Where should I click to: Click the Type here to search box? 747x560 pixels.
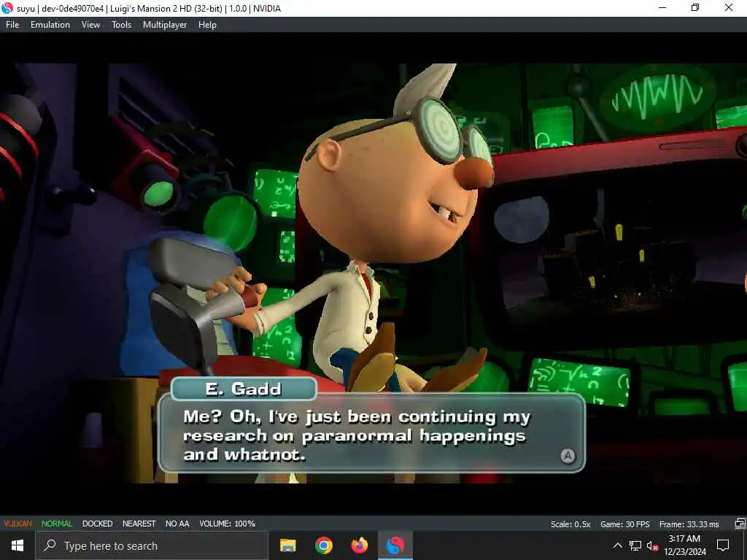point(152,545)
